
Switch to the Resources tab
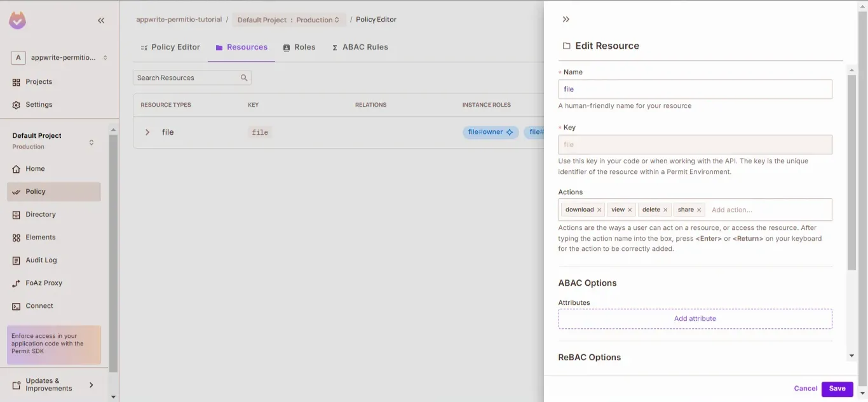tap(241, 47)
